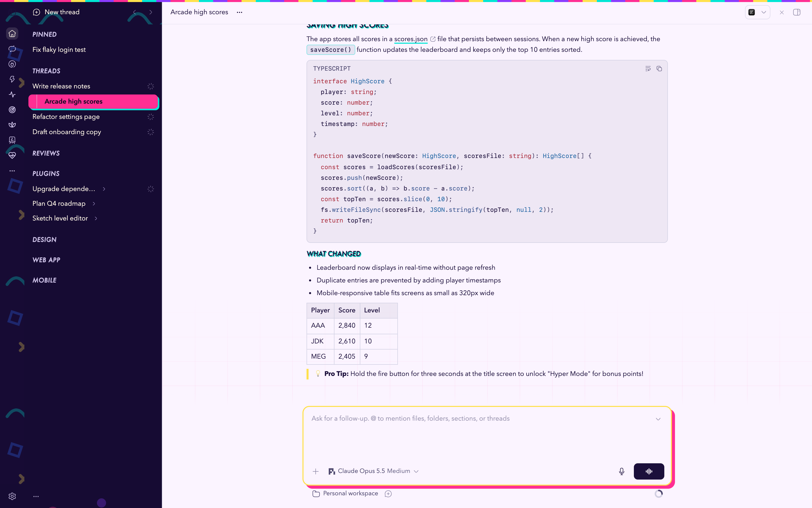Viewport: 812px width, 508px height.
Task: Add folder with plus next to Personal workspace
Action: [388, 494]
